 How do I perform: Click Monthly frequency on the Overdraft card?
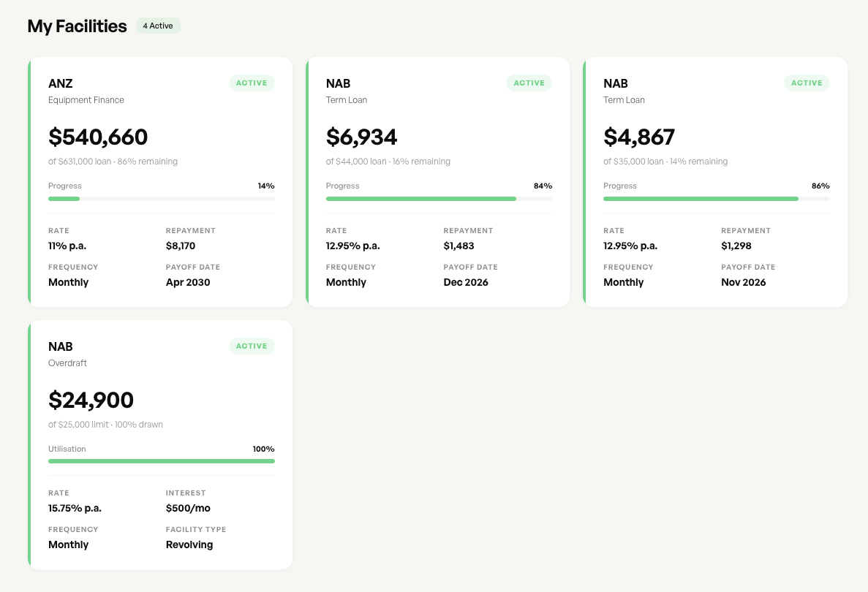coord(69,544)
